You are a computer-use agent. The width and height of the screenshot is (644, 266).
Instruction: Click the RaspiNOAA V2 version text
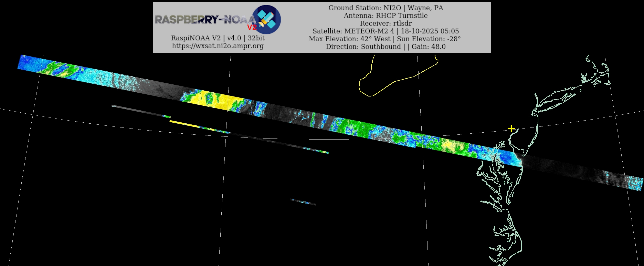[x=218, y=38]
